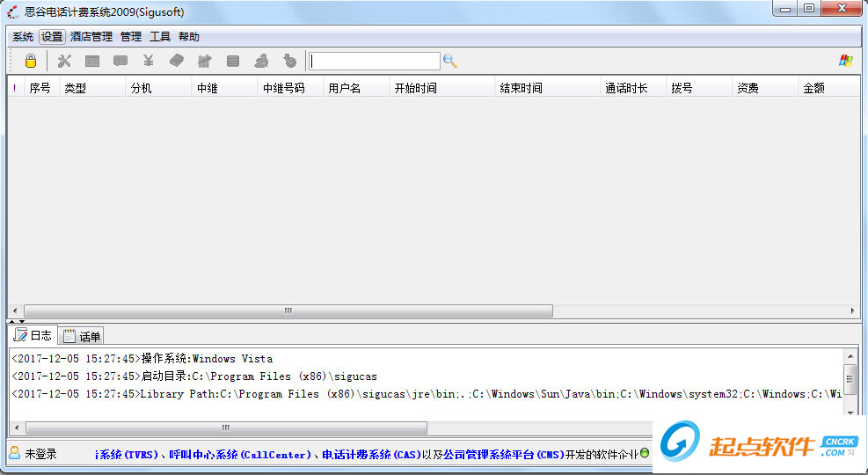This screenshot has height=475, width=868.
Task: Click the Library Path log line
Action: point(427,394)
